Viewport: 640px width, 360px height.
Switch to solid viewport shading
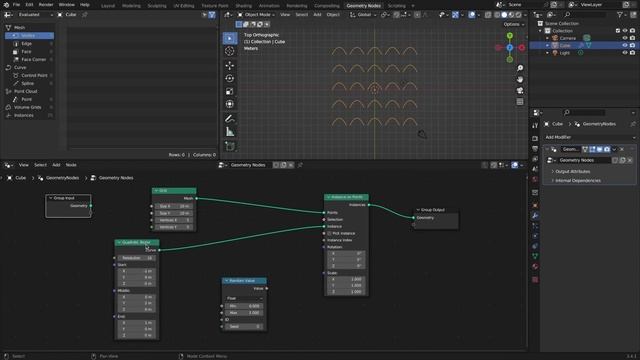[504, 15]
